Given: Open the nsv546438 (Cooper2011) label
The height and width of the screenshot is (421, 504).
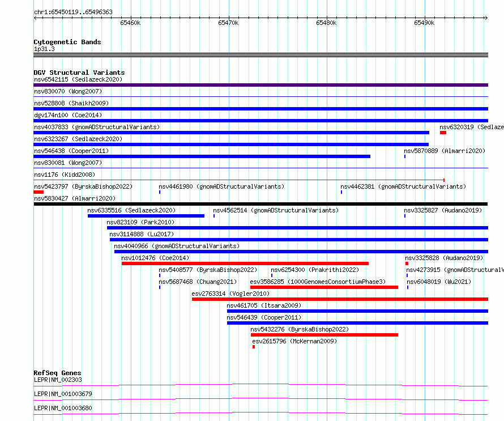Looking at the screenshot, I should (x=71, y=151).
